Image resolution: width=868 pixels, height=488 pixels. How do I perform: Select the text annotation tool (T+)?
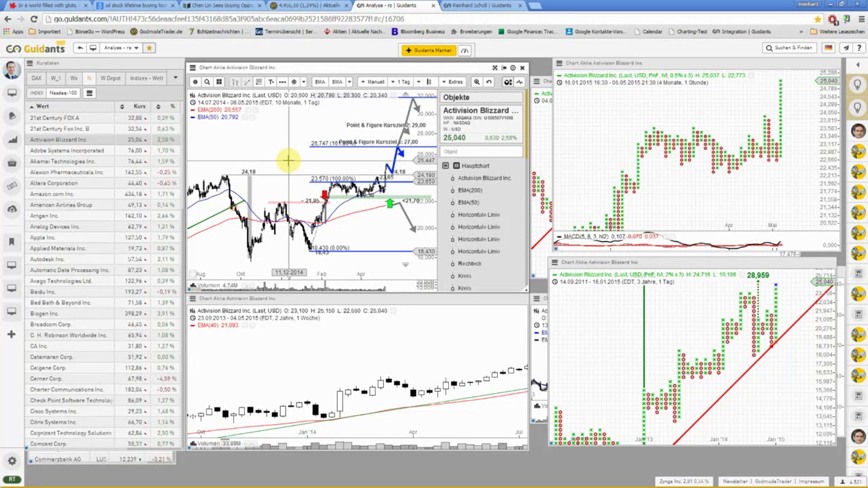tap(271, 82)
